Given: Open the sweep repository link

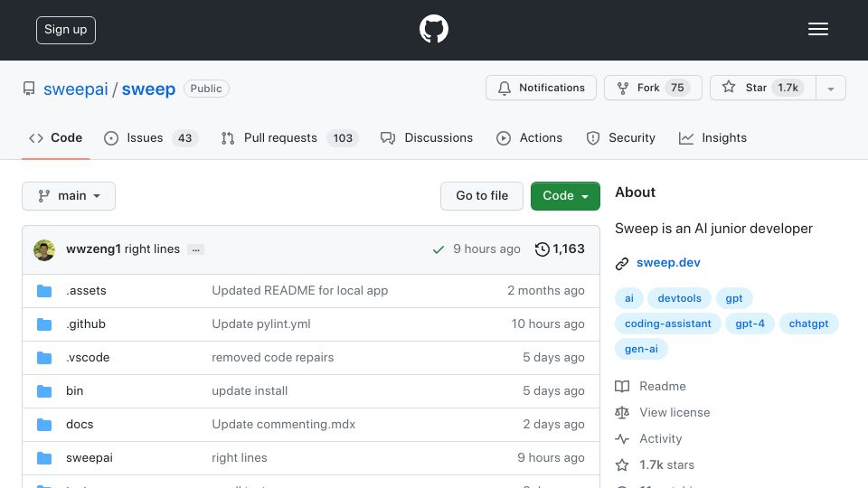Looking at the screenshot, I should [148, 89].
